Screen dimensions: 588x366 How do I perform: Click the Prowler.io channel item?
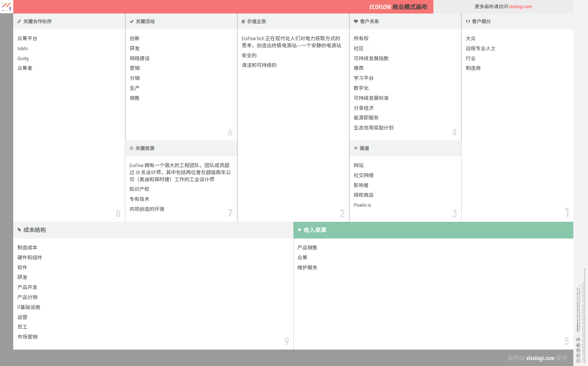[362, 205]
